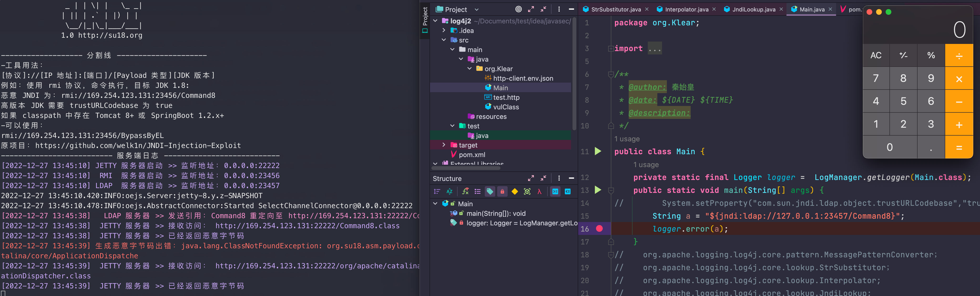Click calculator plus/minus button

pos(903,55)
